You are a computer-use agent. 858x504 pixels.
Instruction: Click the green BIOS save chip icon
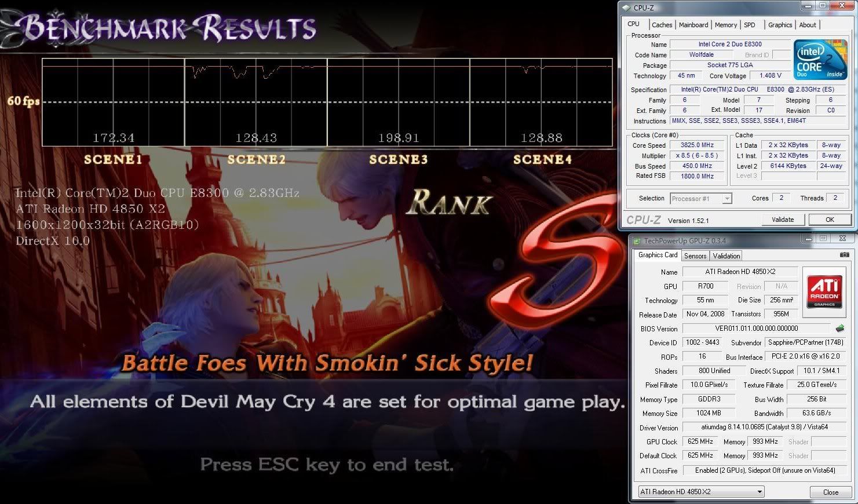[839, 328]
